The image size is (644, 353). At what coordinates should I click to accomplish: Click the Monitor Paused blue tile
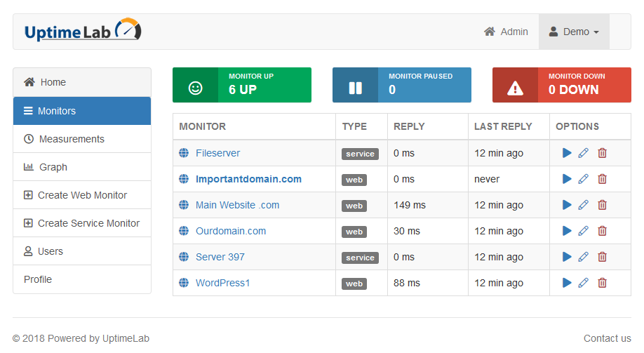tap(401, 85)
